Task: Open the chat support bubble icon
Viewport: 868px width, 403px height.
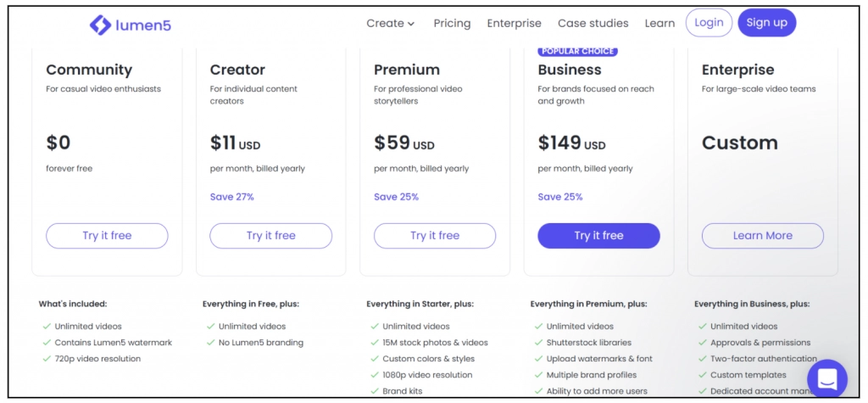Action: 826,378
